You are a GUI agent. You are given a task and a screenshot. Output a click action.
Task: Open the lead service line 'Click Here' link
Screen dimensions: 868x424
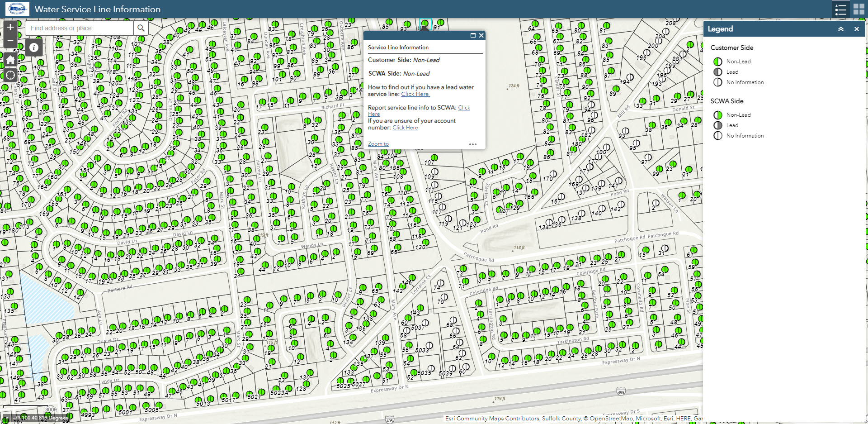pos(415,94)
